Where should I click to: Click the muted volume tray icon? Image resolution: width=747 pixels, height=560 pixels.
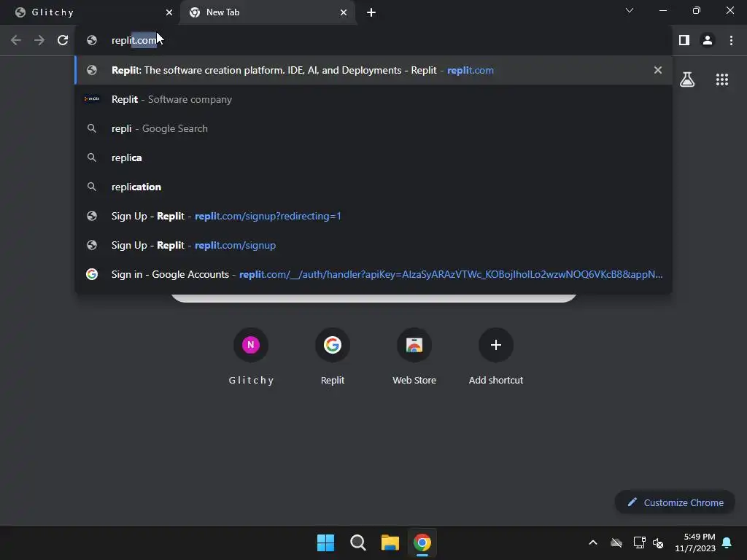[658, 542]
